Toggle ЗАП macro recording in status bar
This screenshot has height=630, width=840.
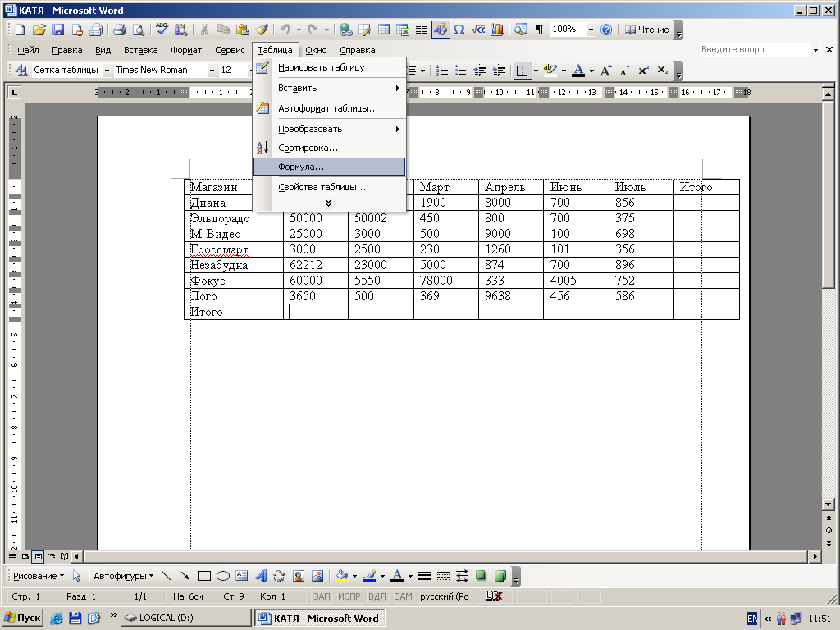322,596
